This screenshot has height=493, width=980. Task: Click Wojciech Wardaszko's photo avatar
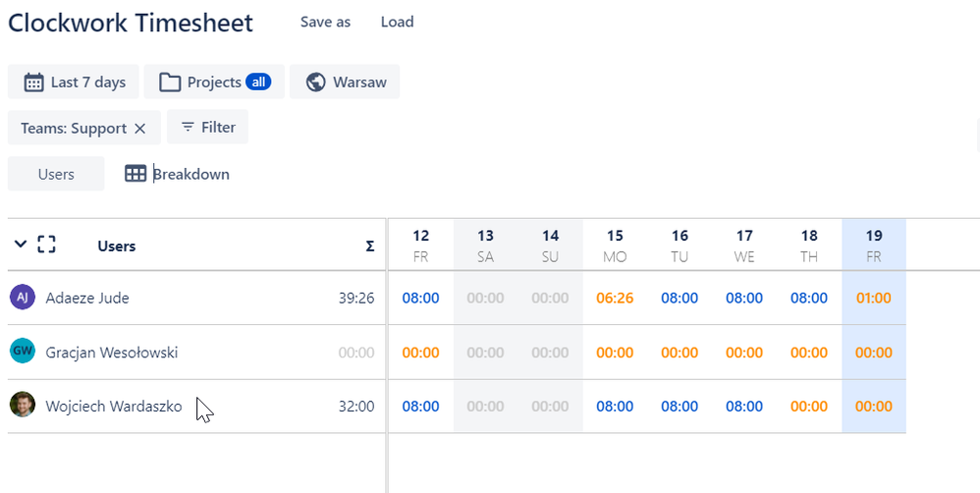pos(23,405)
